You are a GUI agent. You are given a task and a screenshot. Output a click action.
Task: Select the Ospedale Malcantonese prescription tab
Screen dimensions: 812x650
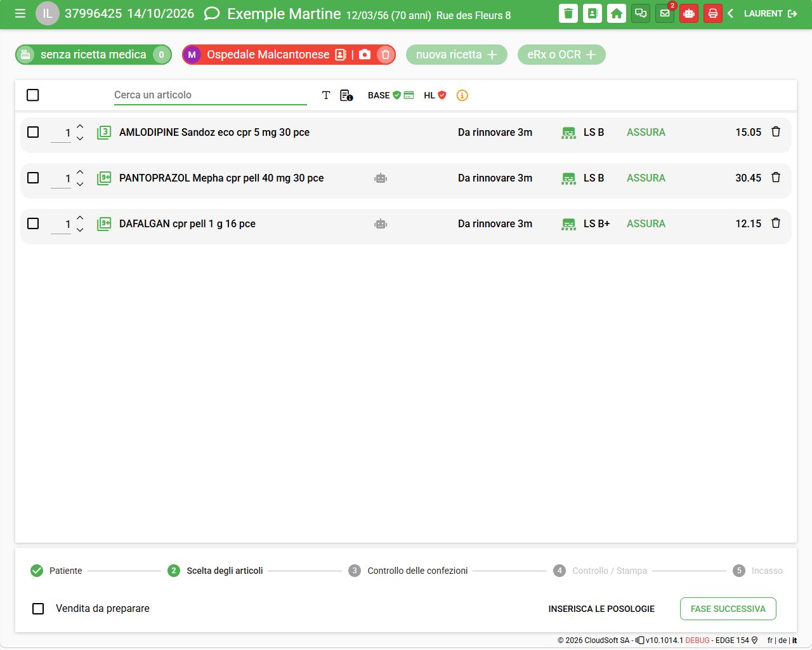tap(268, 55)
